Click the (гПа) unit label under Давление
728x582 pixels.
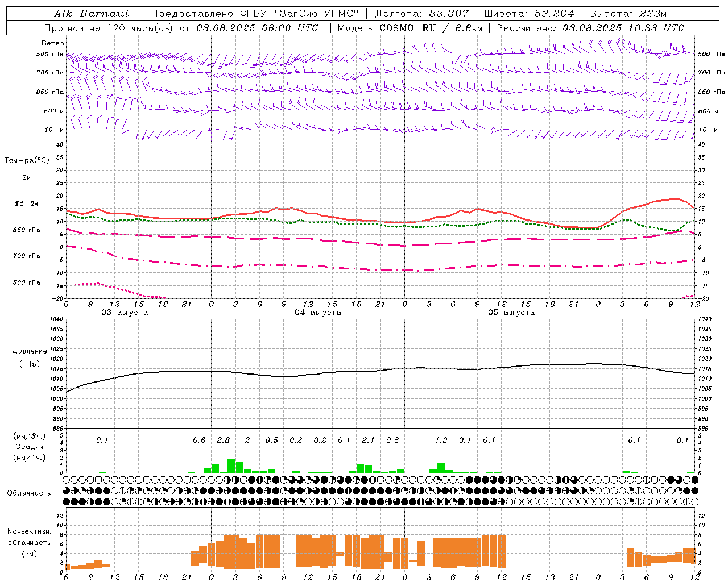tap(30, 364)
